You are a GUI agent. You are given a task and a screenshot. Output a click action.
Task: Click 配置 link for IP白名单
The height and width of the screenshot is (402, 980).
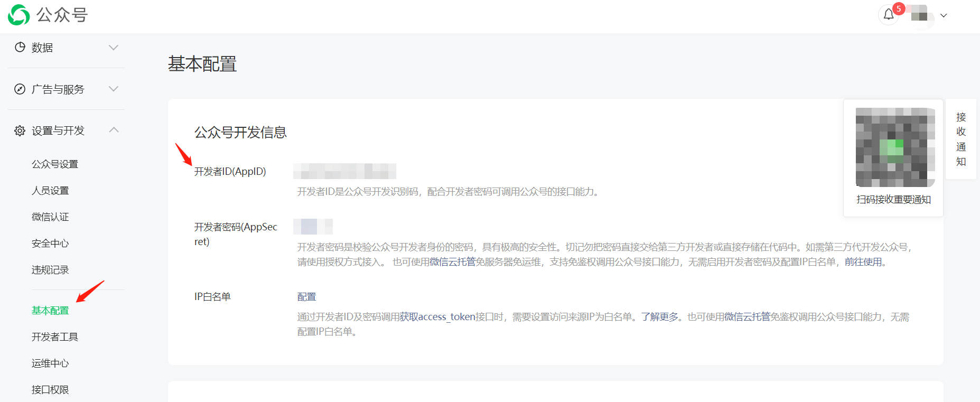point(306,297)
